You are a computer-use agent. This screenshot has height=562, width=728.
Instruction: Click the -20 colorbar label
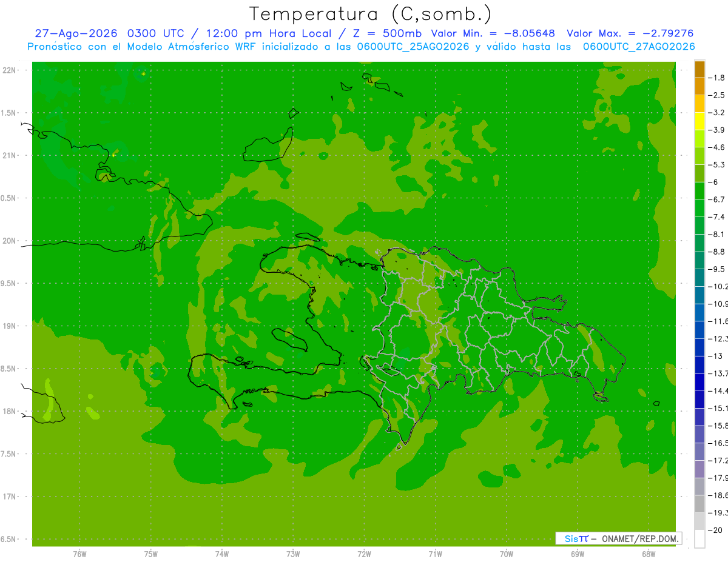[716, 530]
